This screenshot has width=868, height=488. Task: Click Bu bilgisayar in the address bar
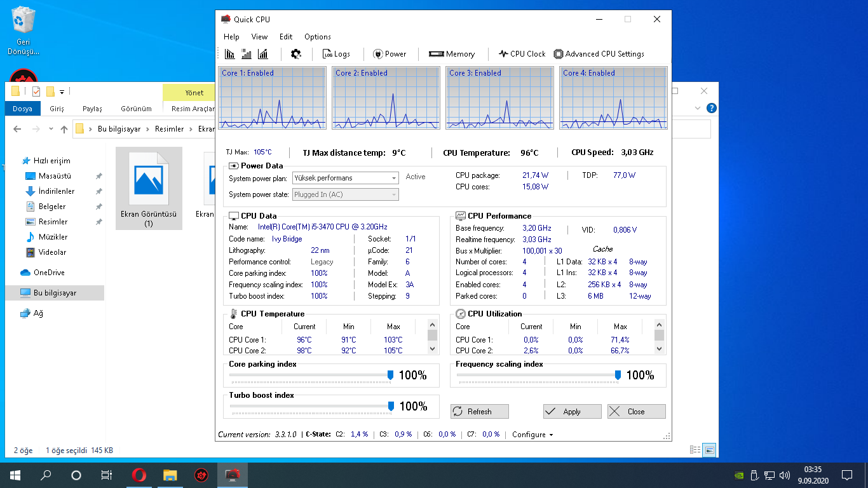(x=119, y=129)
